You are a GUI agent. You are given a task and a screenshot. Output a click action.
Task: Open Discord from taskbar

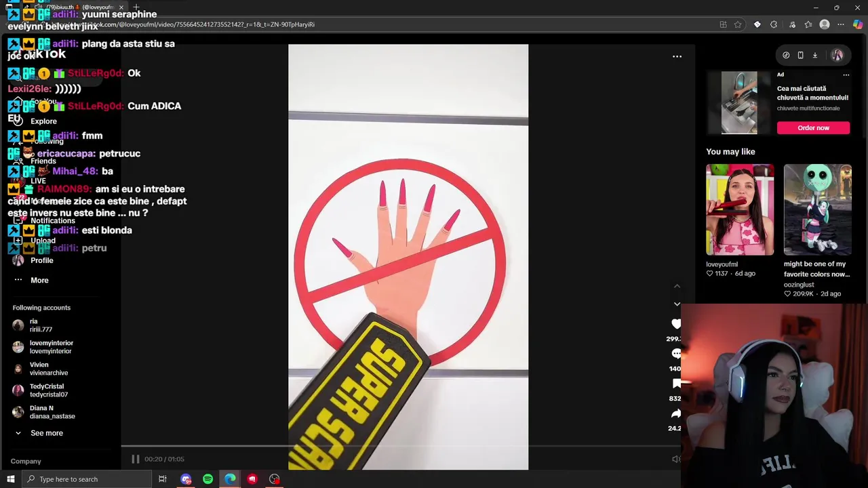pos(186,479)
